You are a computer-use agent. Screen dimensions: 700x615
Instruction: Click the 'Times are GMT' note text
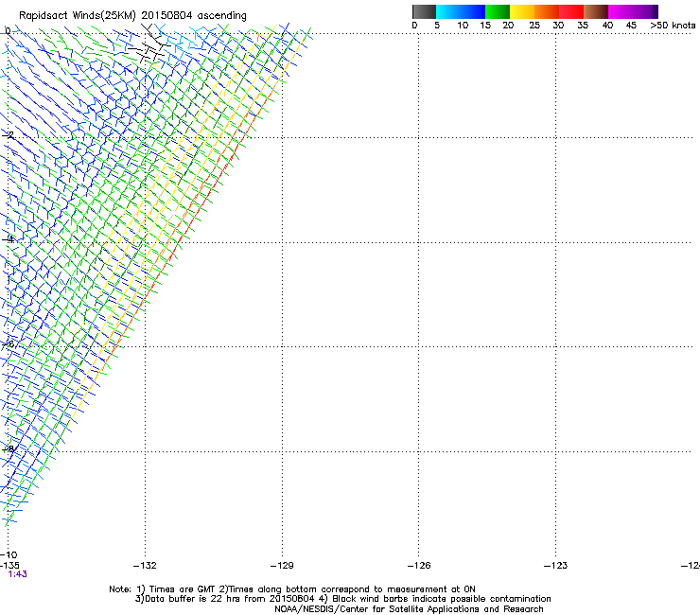[x=182, y=589]
